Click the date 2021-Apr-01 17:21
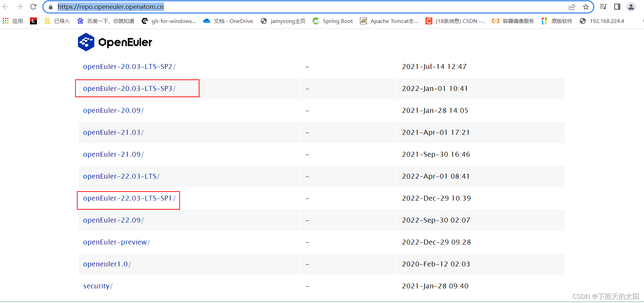The width and height of the screenshot is (644, 303). [436, 132]
